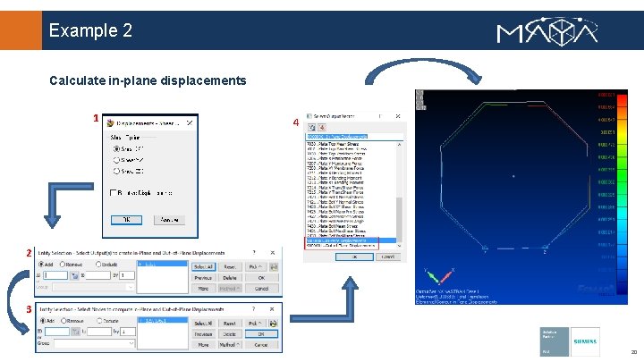
Task: Click the help question mark in Select Nodes dialog
Action: coord(253,308)
